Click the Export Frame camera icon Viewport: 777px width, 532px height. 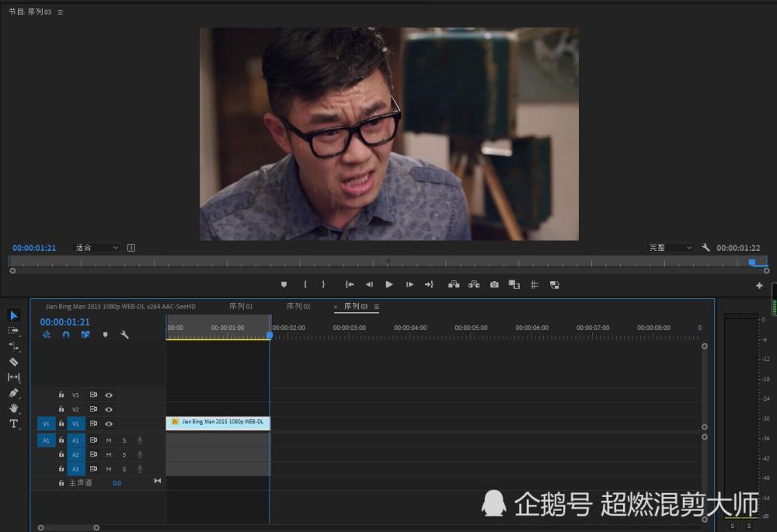(x=494, y=285)
